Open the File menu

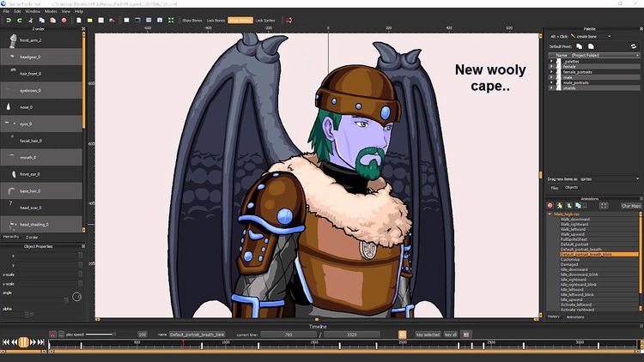pyautogui.click(x=6, y=11)
